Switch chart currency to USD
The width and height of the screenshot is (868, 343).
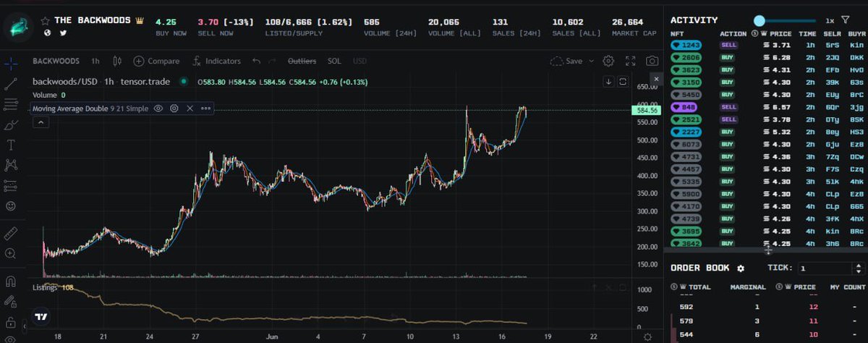(359, 62)
